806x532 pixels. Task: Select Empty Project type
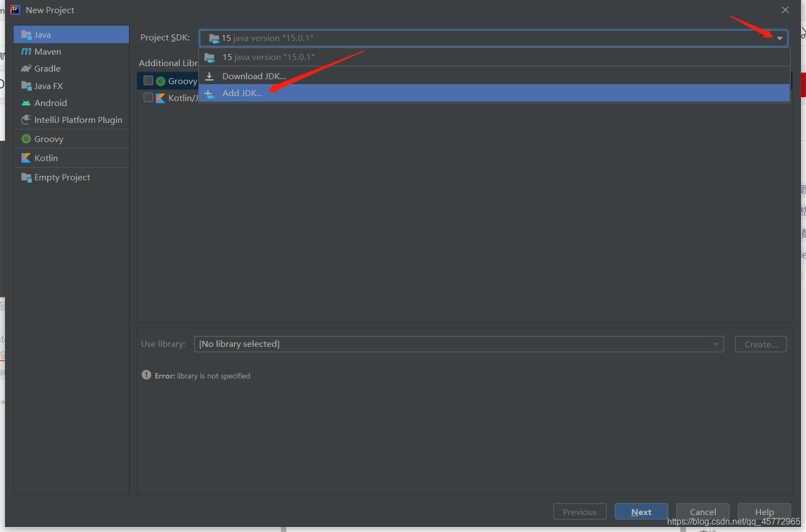(x=71, y=177)
